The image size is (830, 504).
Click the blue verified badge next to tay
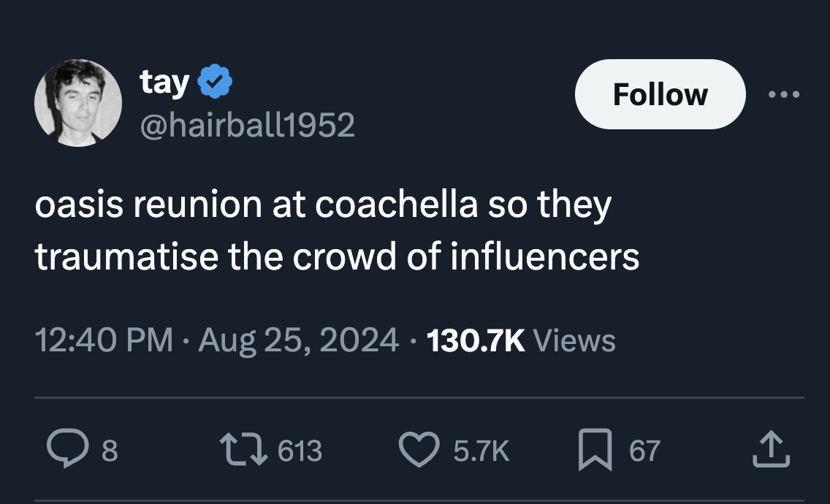(x=213, y=80)
